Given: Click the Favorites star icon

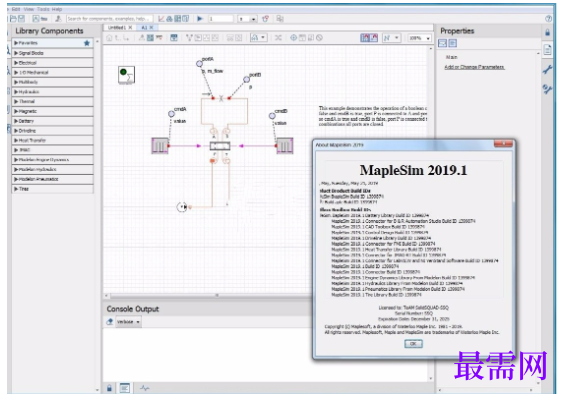Looking at the screenshot, I should pyautogui.click(x=87, y=43).
